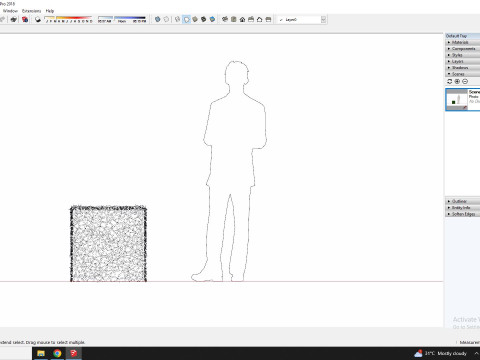Collapse the Scenes tray panel

point(463,74)
